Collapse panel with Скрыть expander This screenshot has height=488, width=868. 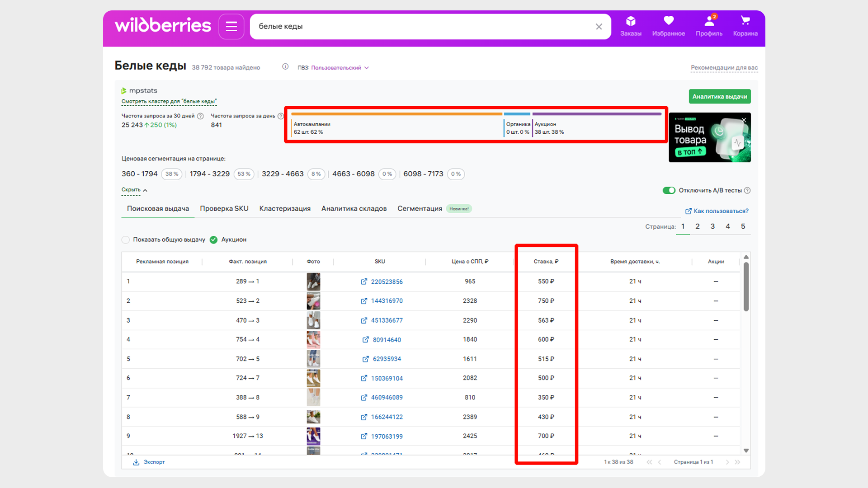(x=134, y=190)
